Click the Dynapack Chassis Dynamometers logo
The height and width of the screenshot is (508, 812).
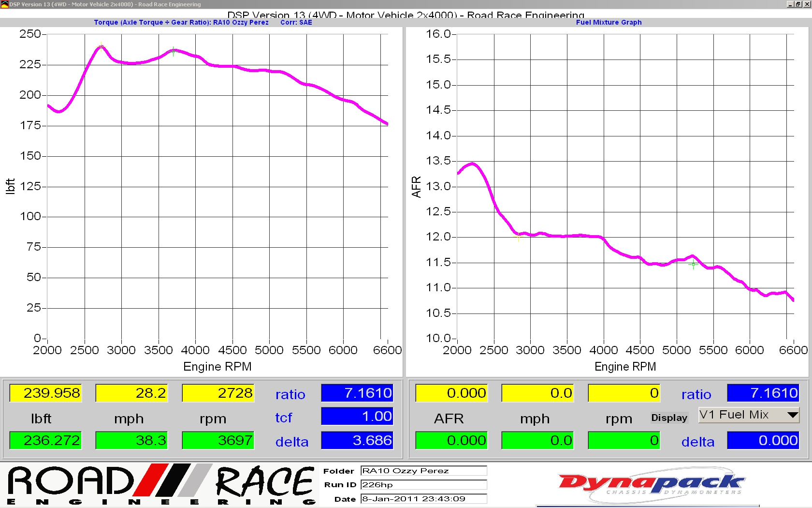click(x=651, y=484)
